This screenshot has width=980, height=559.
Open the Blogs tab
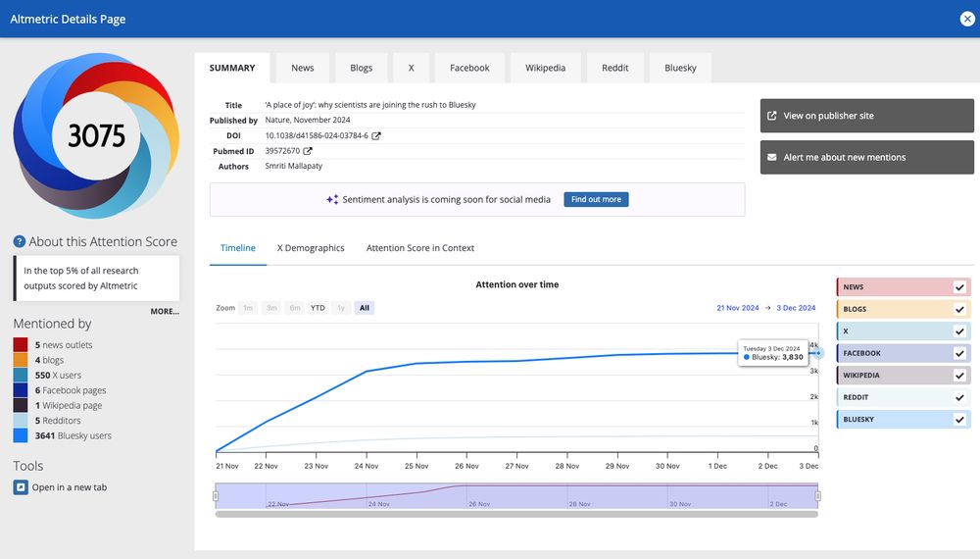(x=362, y=68)
